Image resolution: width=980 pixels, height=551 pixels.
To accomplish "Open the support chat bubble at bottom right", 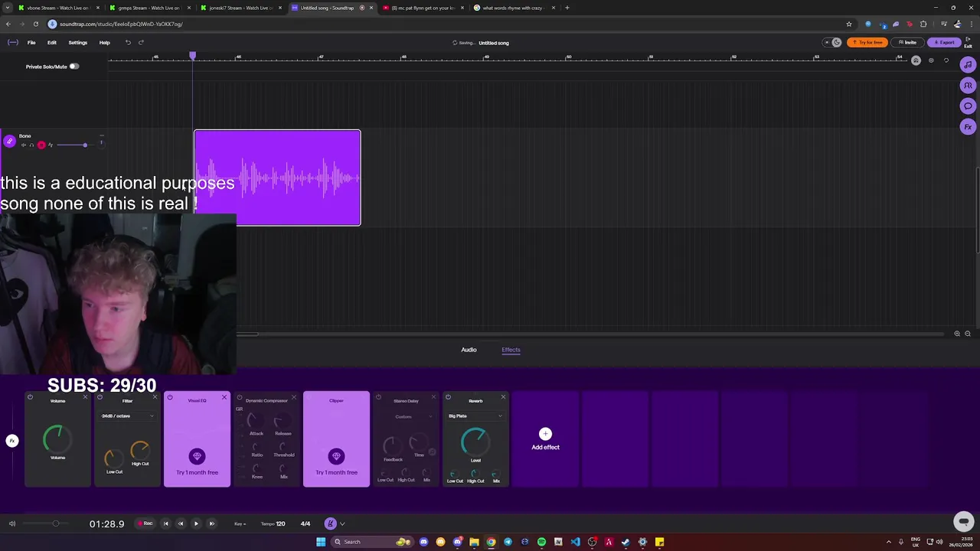I will [964, 521].
